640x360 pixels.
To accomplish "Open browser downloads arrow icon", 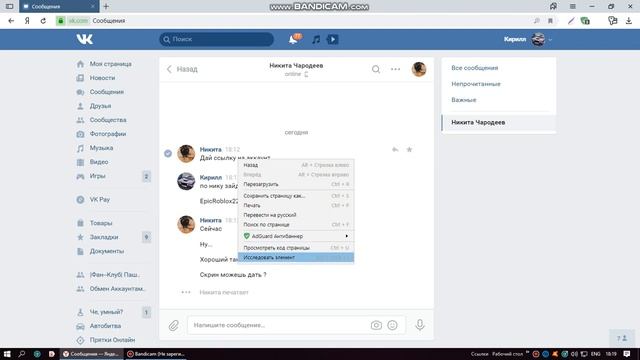I will coord(629,21).
